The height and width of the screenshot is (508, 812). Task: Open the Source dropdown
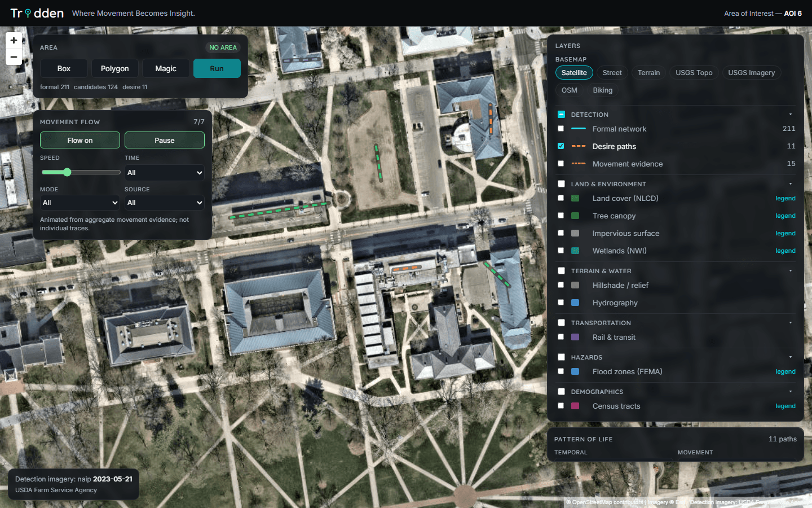(164, 203)
